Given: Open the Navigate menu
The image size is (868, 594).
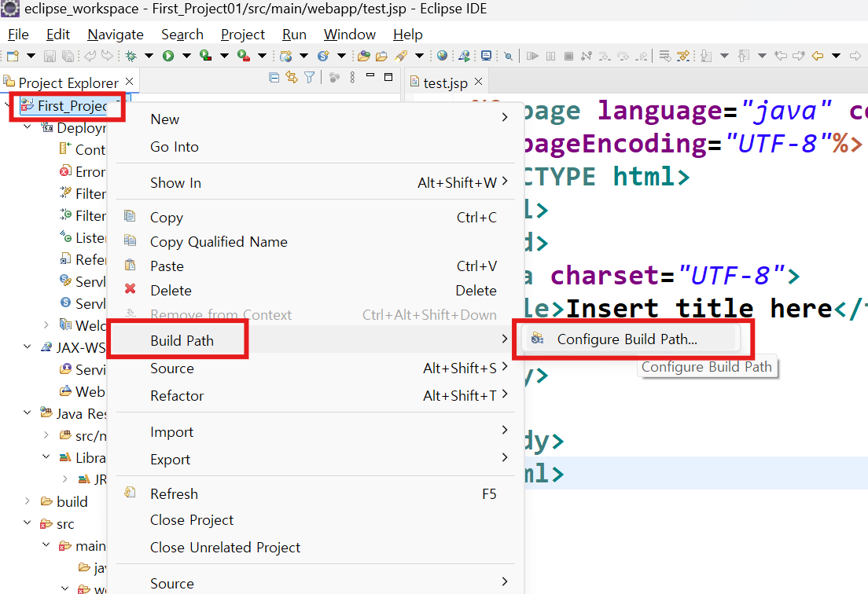Looking at the screenshot, I should click(x=115, y=35).
